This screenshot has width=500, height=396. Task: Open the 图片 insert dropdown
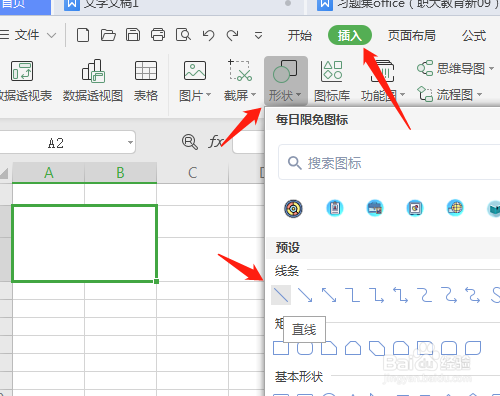coord(195,82)
